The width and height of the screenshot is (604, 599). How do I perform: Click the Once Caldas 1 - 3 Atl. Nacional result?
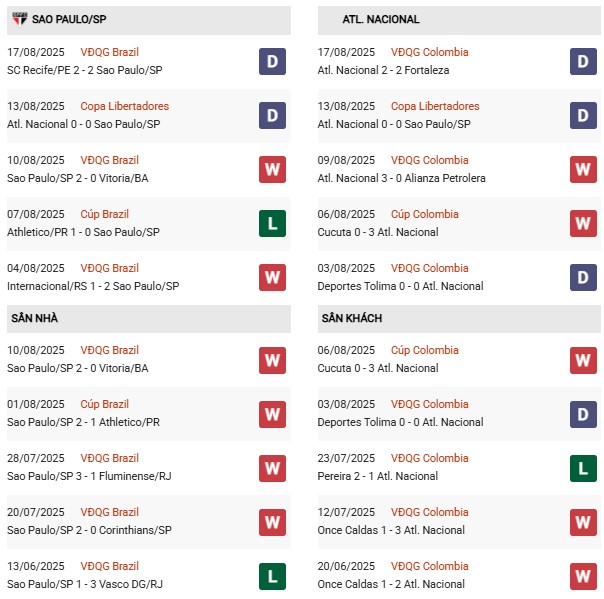tap(391, 530)
